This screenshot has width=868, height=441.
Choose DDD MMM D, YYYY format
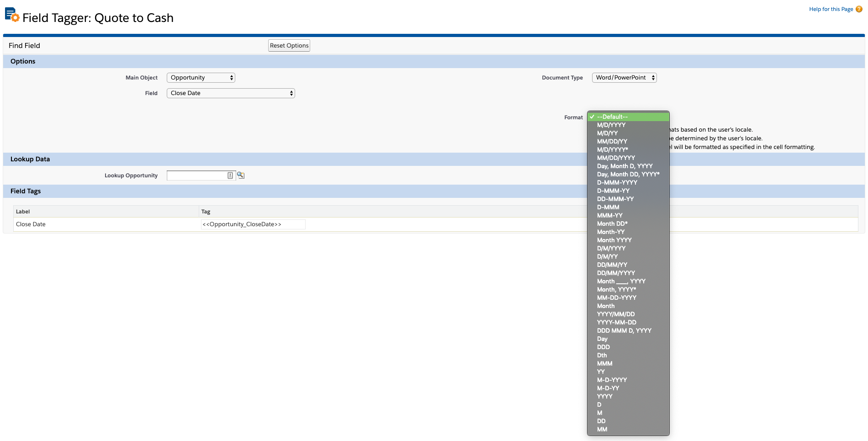tap(628, 331)
